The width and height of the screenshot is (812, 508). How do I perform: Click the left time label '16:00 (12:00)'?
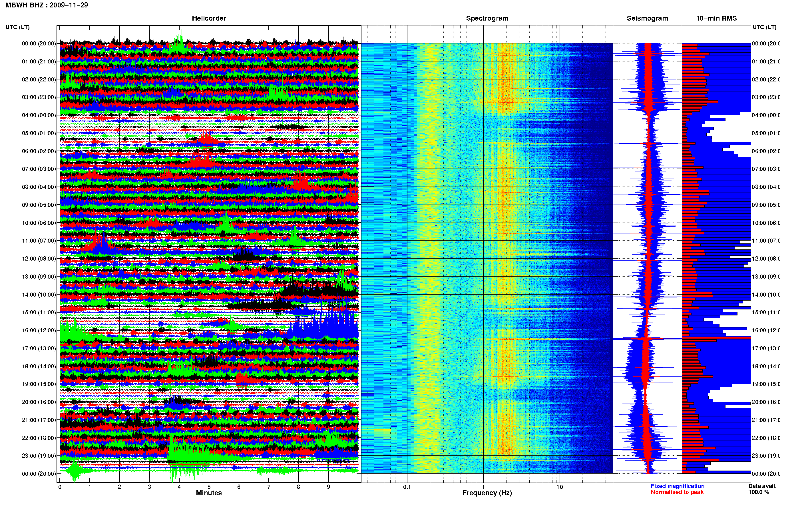pos(39,330)
